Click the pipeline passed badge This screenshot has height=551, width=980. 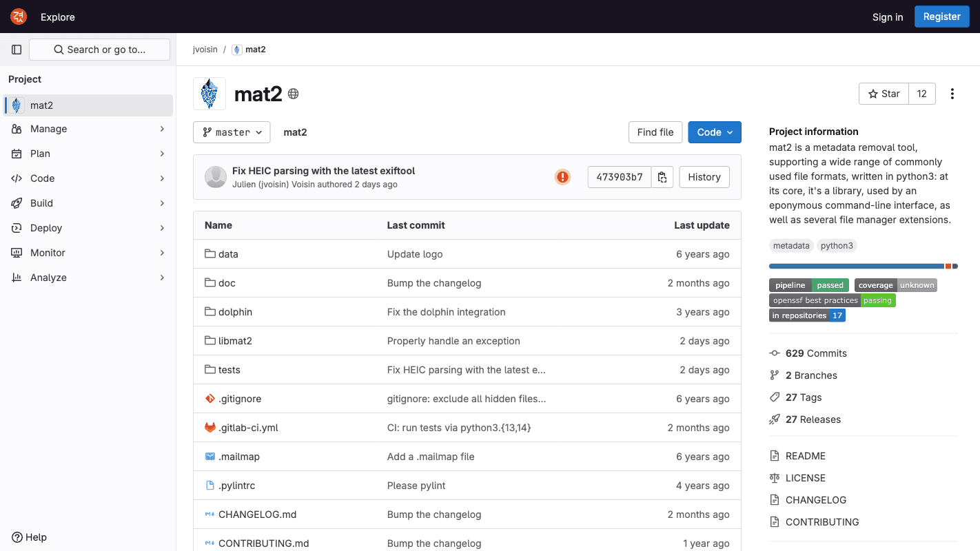tap(809, 285)
